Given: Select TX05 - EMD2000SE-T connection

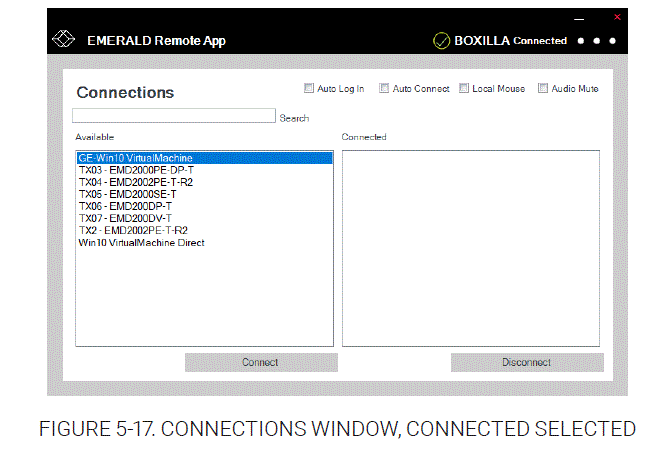Looking at the screenshot, I should pyautogui.click(x=205, y=194).
